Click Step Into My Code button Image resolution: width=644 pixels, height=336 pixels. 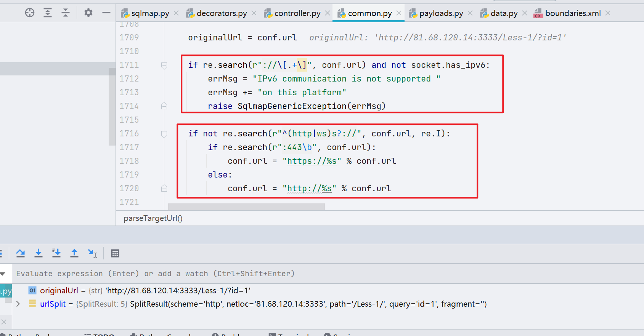coord(56,253)
